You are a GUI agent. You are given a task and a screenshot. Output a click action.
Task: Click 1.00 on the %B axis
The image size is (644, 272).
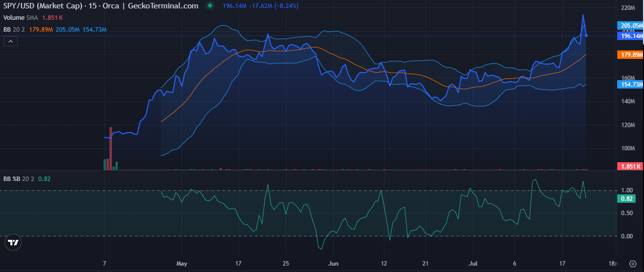[627, 190]
